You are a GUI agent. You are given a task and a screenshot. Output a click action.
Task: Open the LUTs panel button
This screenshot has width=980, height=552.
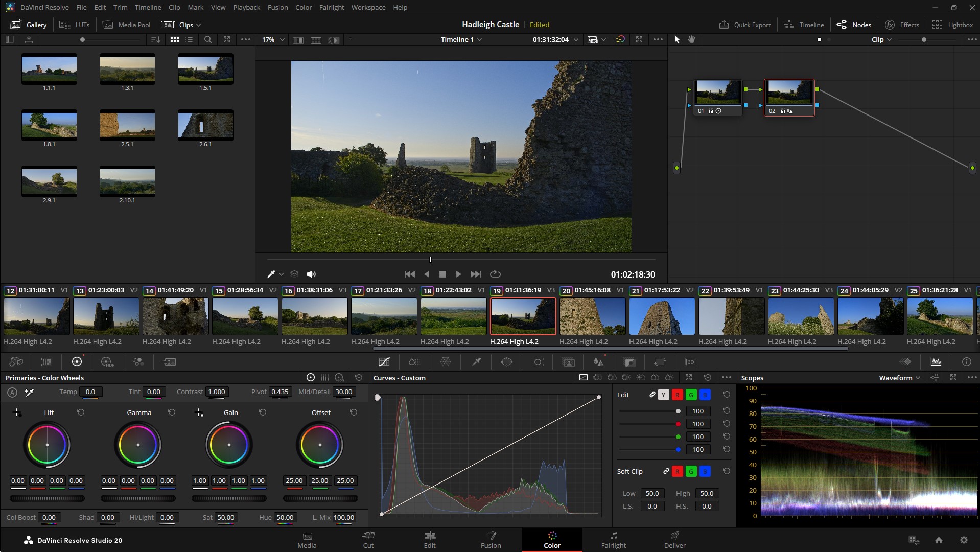pos(75,25)
